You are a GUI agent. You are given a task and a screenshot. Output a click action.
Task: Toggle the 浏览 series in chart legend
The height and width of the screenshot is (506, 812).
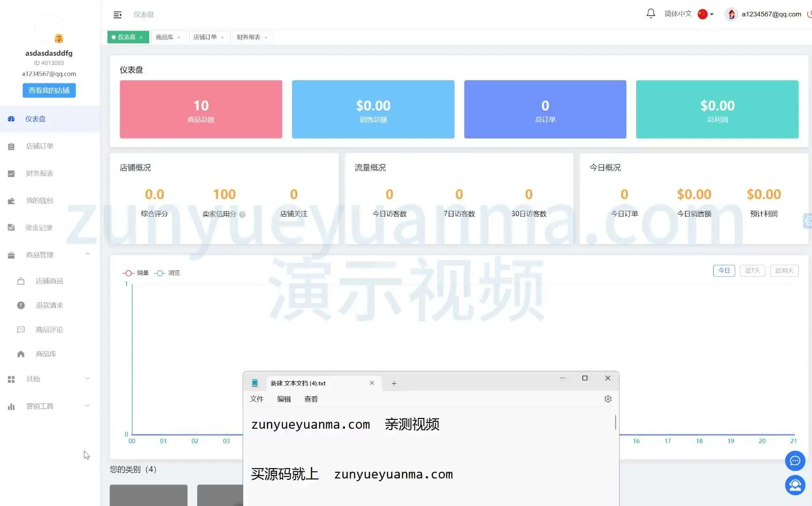[x=167, y=273]
